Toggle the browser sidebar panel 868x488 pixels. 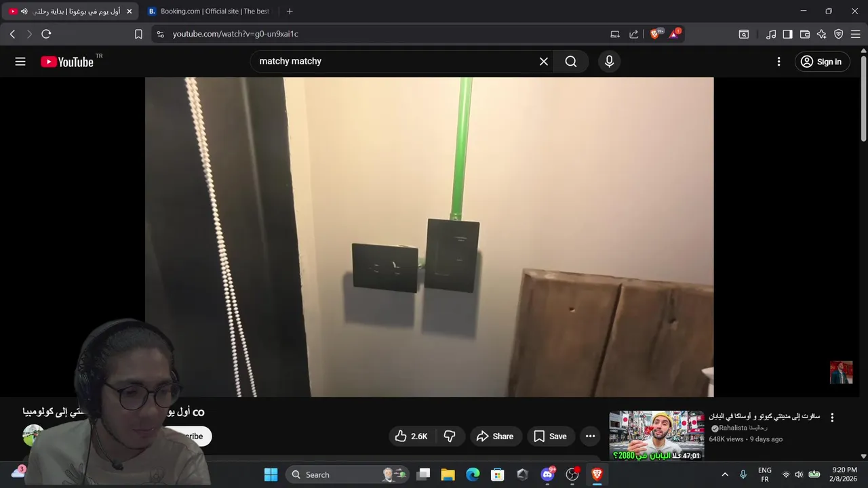(787, 34)
